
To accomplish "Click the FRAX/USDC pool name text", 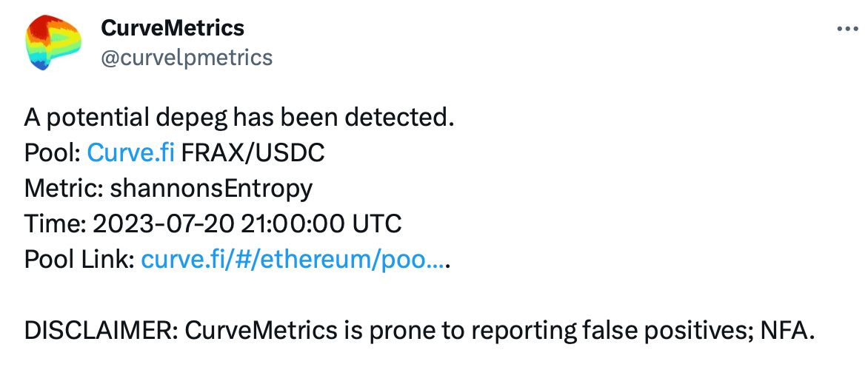I will coord(253,154).
